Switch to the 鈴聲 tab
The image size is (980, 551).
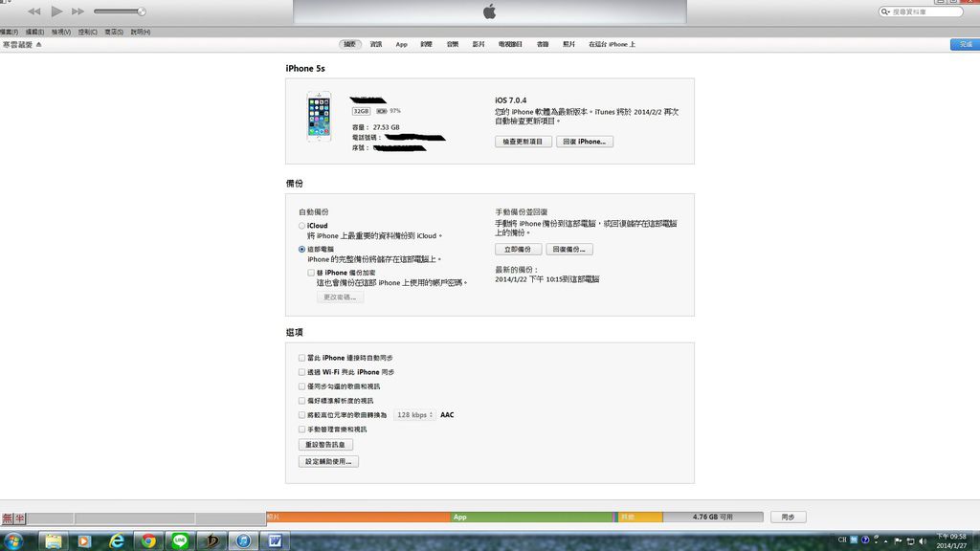pyautogui.click(x=426, y=44)
